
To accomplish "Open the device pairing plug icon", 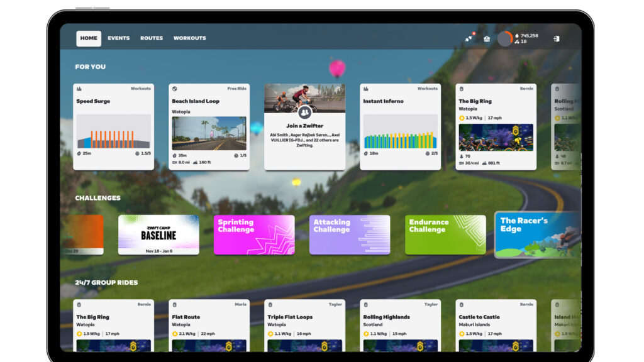I will [x=469, y=38].
